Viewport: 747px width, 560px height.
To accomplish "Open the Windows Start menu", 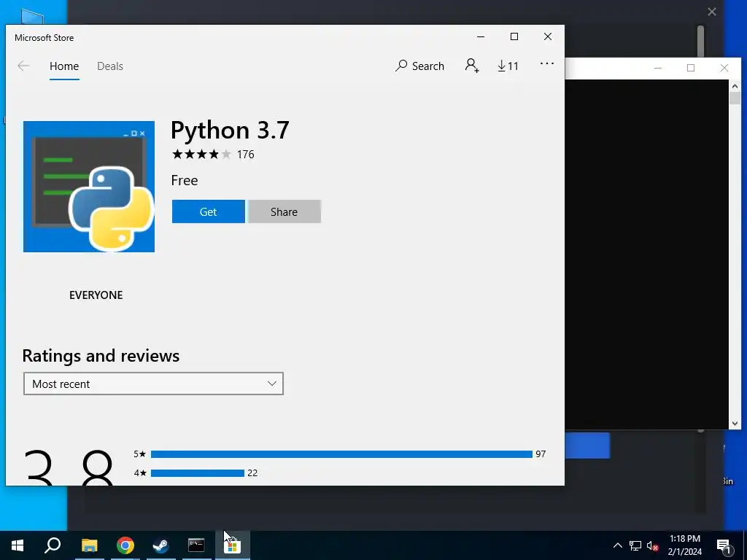I will [x=18, y=545].
